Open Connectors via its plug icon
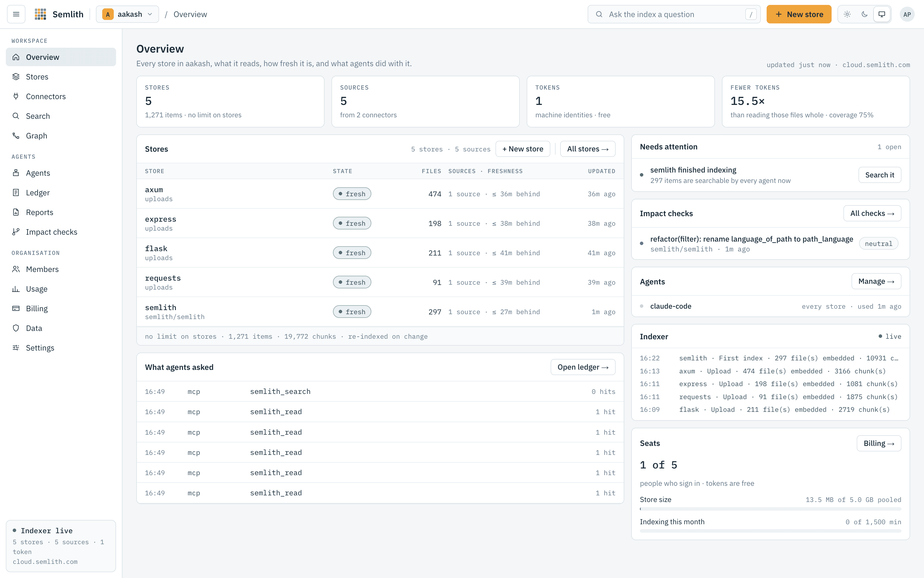924x578 pixels. tap(16, 96)
